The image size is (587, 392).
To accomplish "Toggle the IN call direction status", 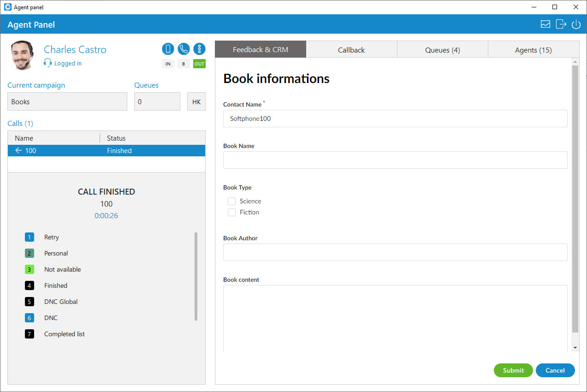I will coord(168,64).
